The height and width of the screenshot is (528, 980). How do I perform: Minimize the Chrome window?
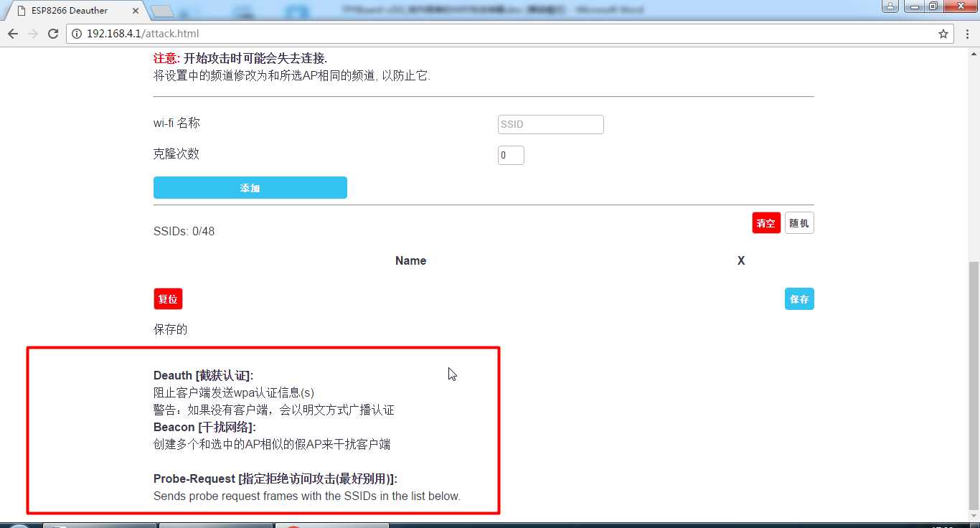pos(913,6)
